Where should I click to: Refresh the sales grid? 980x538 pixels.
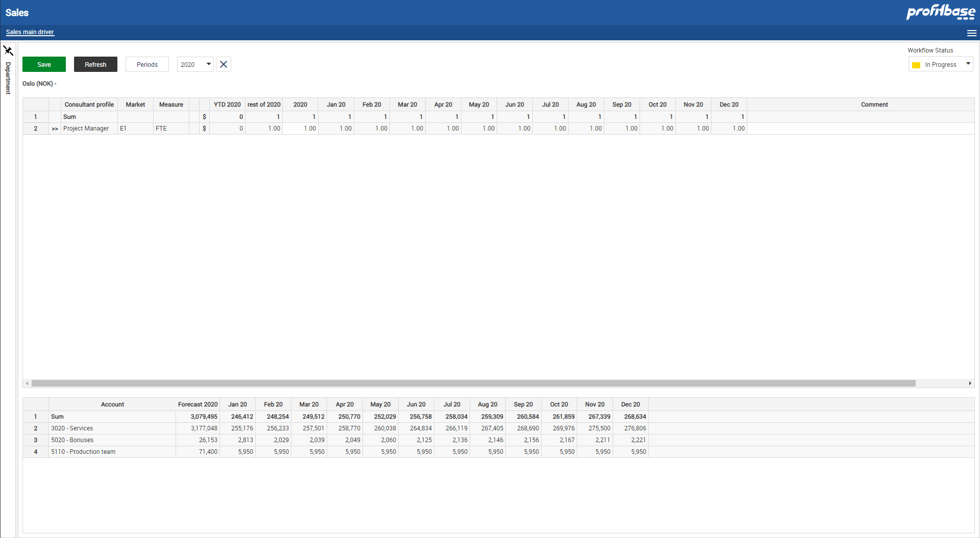tap(95, 64)
